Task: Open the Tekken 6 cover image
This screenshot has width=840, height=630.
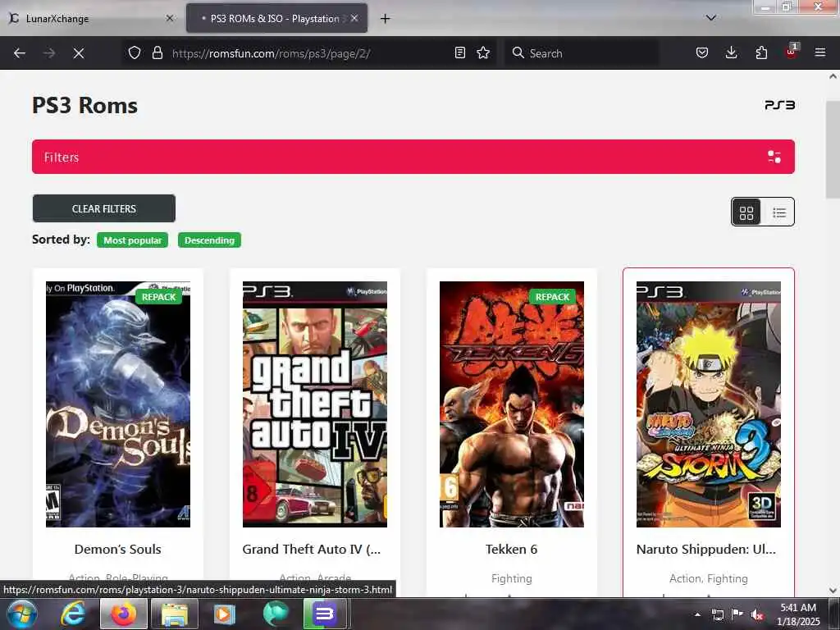Action: (x=512, y=404)
